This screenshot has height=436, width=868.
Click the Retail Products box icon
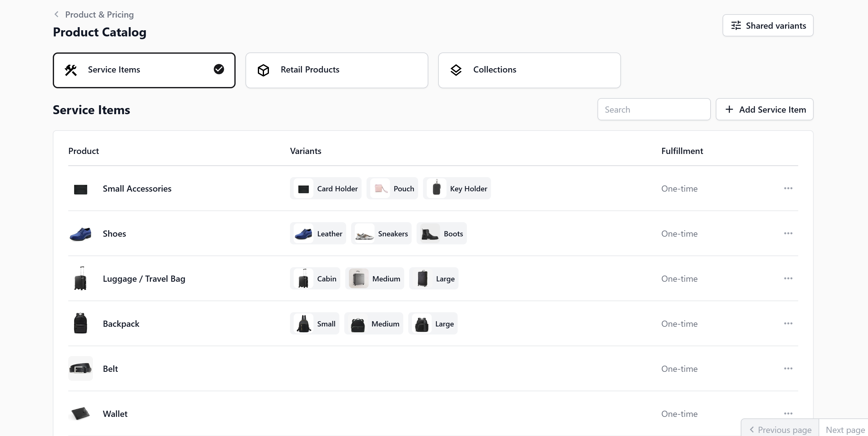[263, 70]
